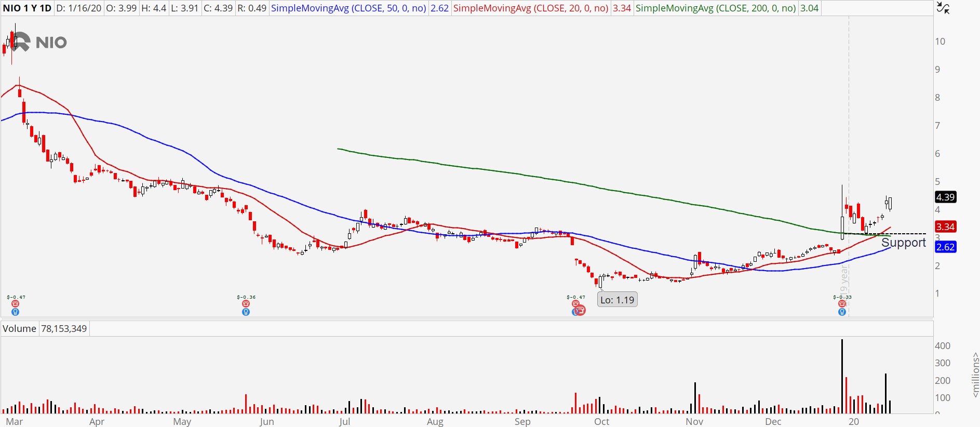
Task: Open the red phone icon under $-0.36
Action: click(x=246, y=304)
